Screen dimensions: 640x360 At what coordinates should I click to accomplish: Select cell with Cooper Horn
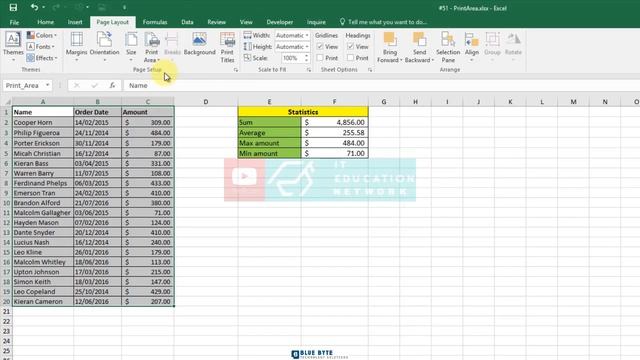(43, 122)
